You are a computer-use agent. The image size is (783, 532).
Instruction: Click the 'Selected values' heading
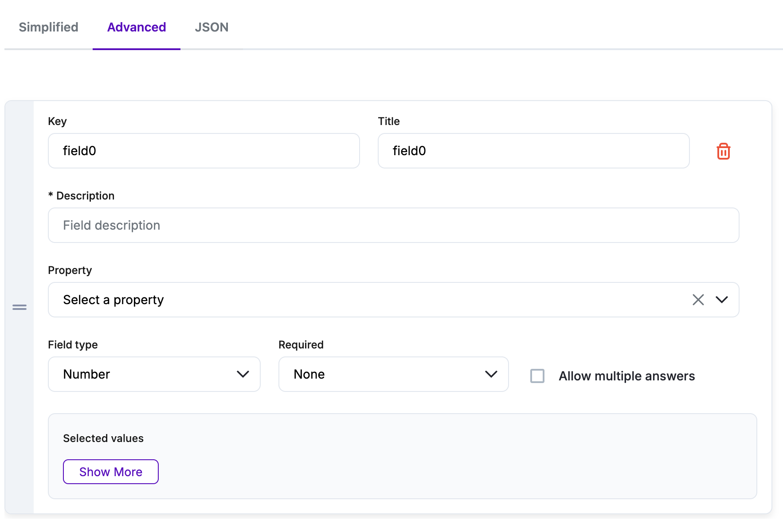pyautogui.click(x=103, y=438)
